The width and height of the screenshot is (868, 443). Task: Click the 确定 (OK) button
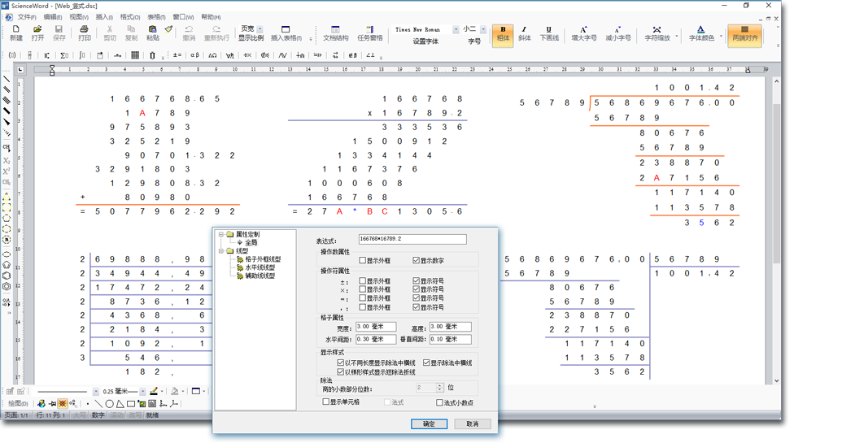[x=429, y=423]
